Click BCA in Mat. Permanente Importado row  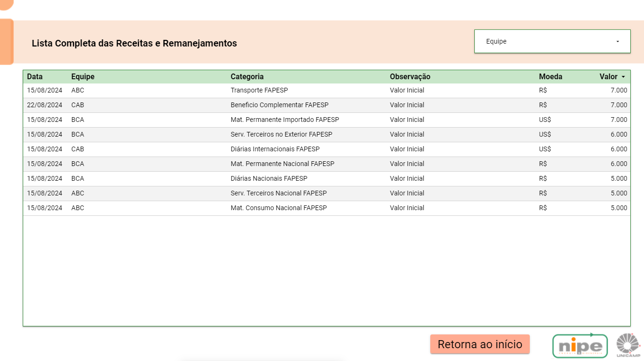click(78, 120)
